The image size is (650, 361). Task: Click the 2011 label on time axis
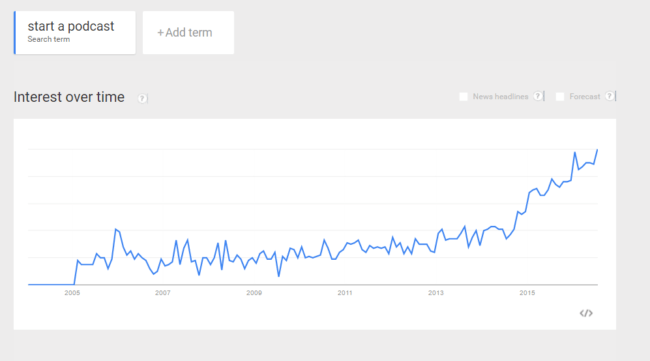[345, 293]
